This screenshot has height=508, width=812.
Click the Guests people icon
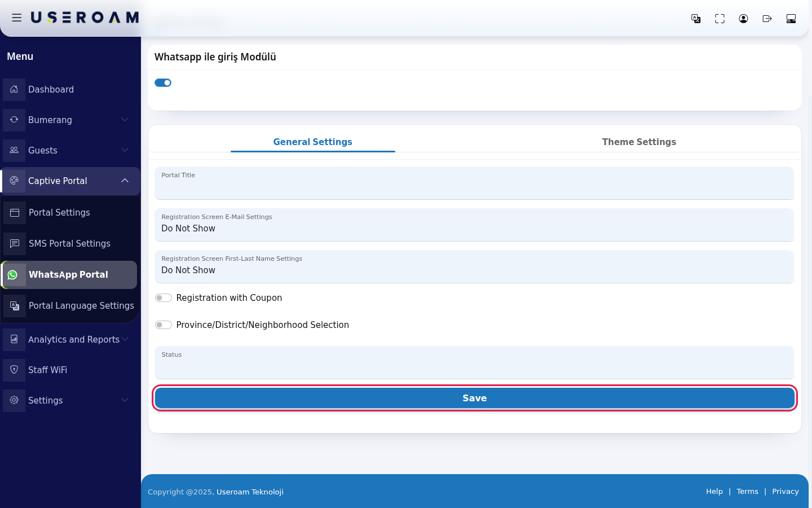point(14,150)
